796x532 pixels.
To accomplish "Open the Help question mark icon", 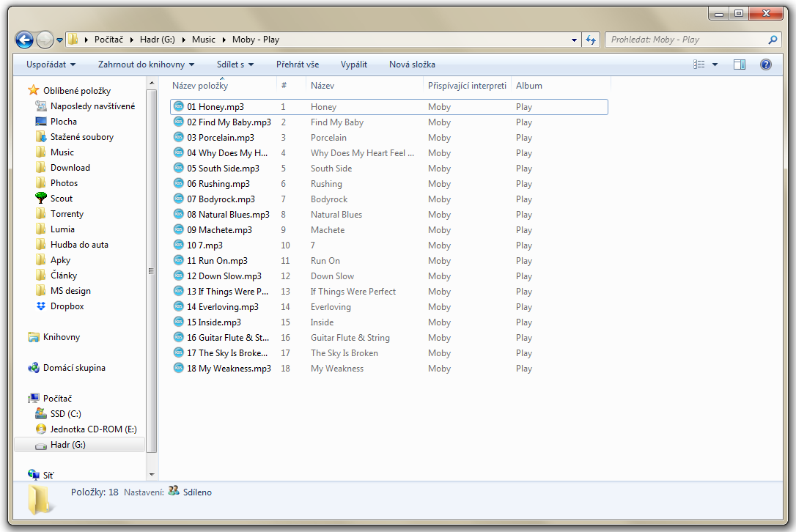I will 765,64.
